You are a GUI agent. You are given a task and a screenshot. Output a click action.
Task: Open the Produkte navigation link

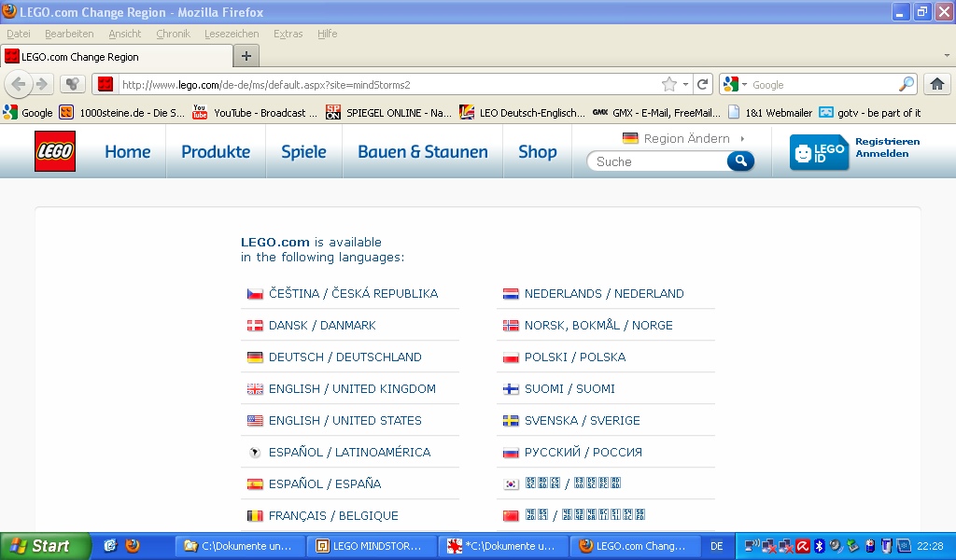(216, 152)
